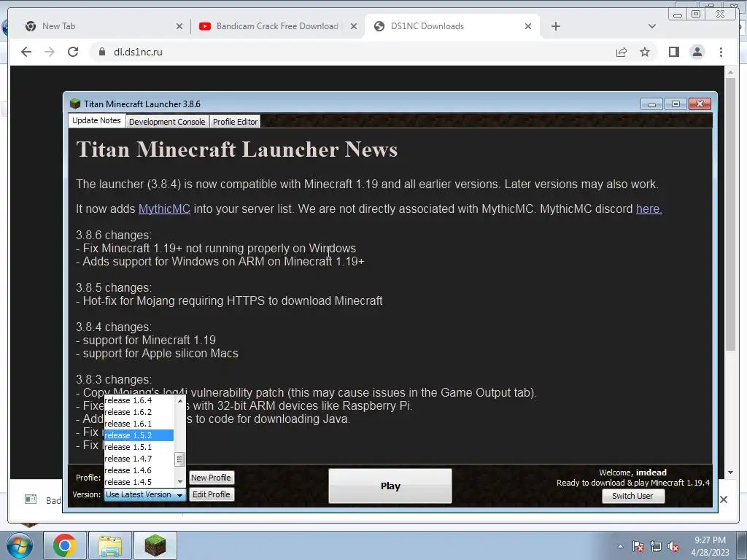
Task: Minimize the Chrome browser window
Action: click(x=678, y=14)
